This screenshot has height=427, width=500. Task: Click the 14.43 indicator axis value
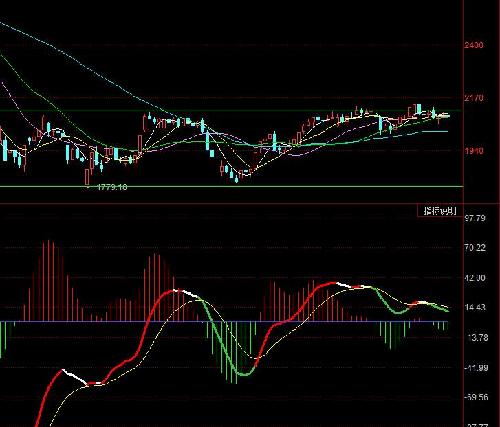476,307
